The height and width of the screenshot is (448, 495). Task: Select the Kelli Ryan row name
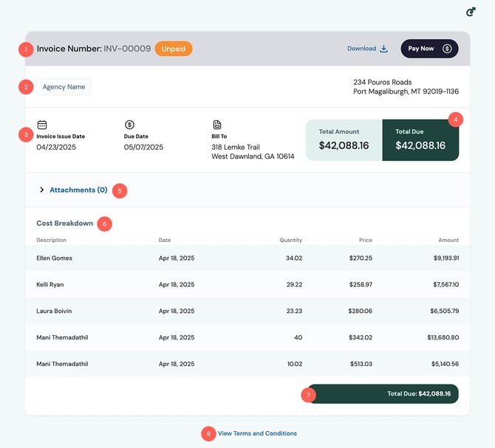(50, 284)
